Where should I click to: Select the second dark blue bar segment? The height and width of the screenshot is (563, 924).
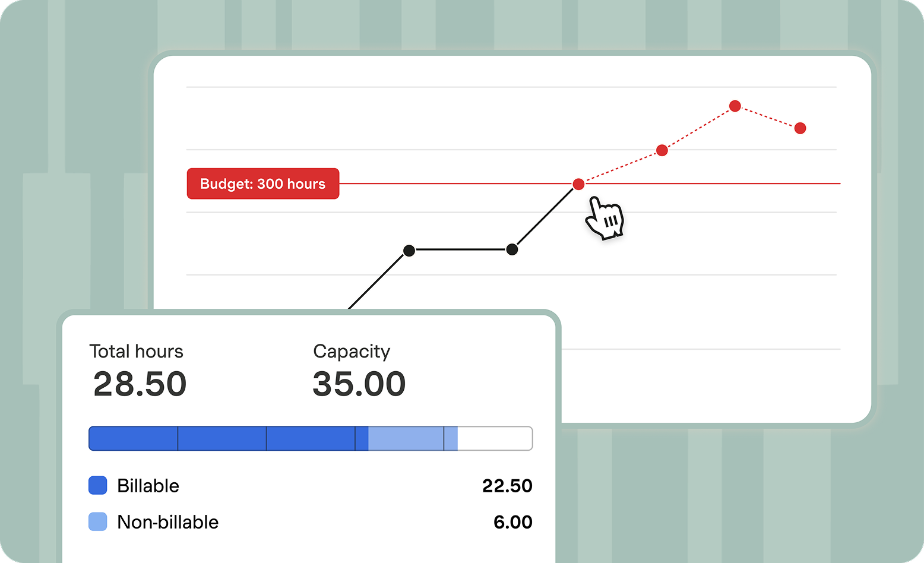click(222, 438)
